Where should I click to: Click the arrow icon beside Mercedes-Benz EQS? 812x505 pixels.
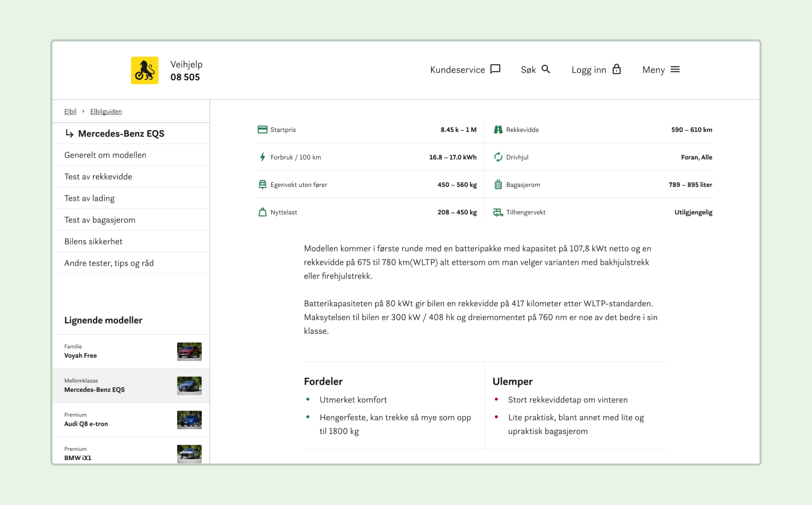69,134
